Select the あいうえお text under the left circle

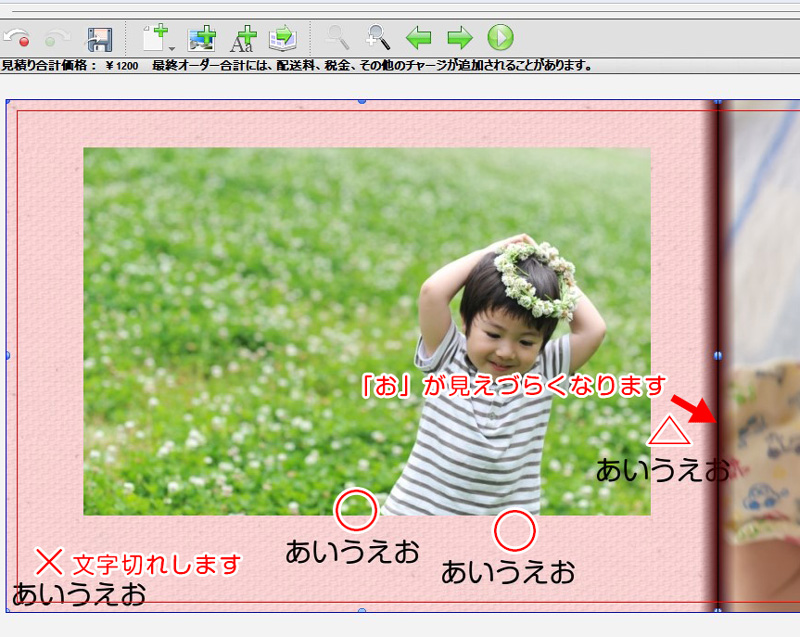[353, 552]
